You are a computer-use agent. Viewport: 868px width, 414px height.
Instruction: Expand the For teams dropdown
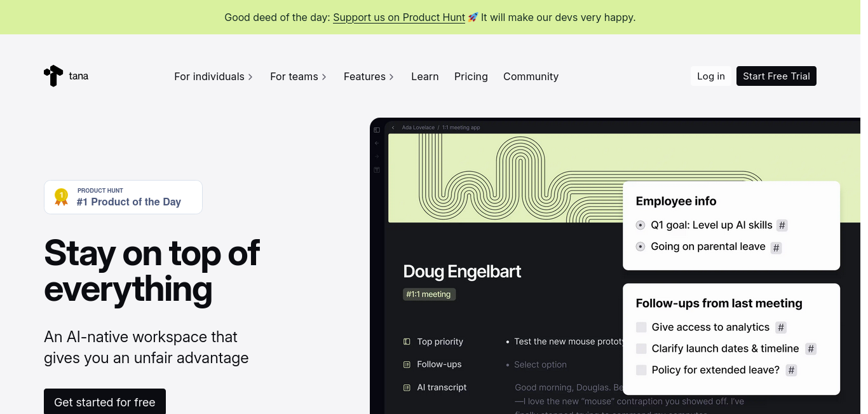point(298,76)
